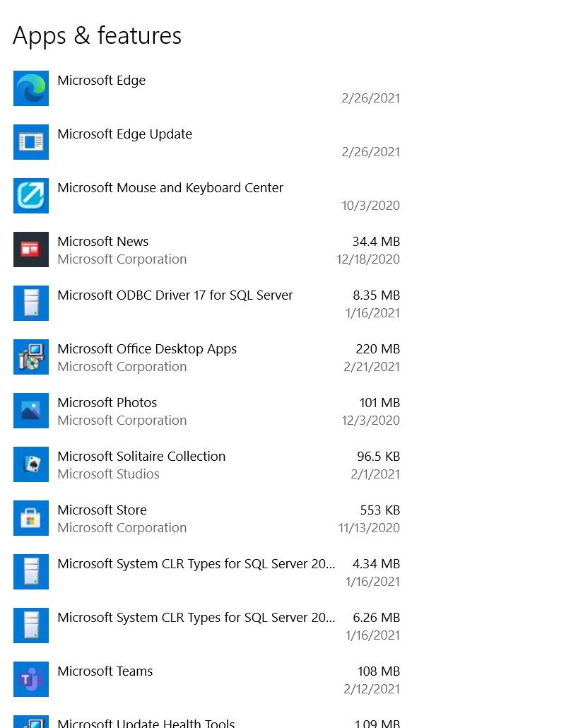Click the 553 KB size of Microsoft Store

pos(379,510)
